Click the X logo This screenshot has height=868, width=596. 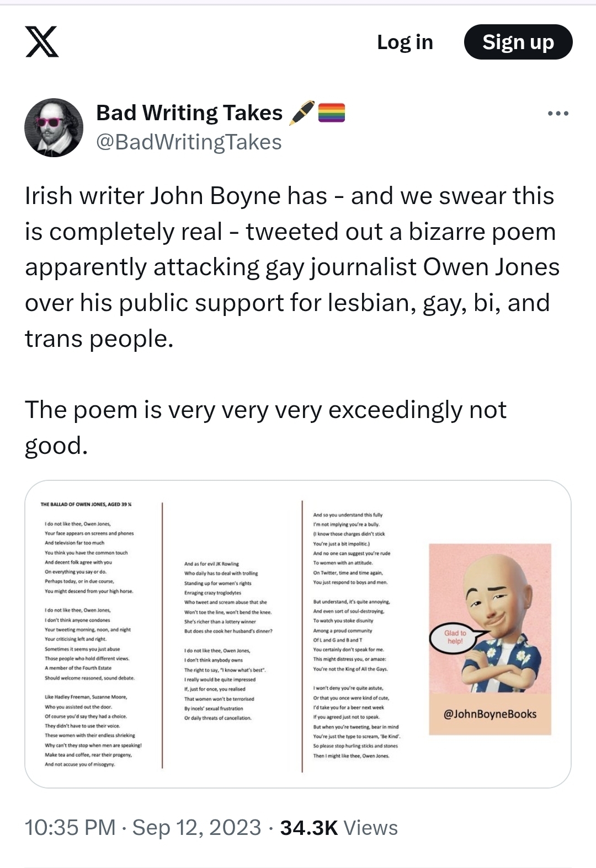click(42, 42)
